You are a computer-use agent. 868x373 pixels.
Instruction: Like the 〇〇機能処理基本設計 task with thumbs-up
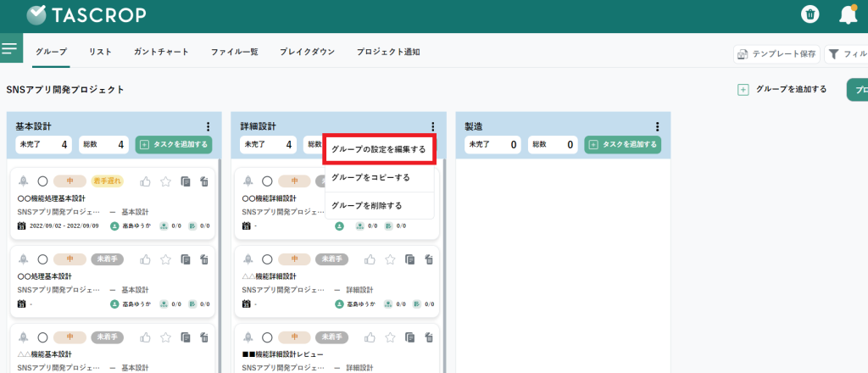pyautogui.click(x=146, y=181)
